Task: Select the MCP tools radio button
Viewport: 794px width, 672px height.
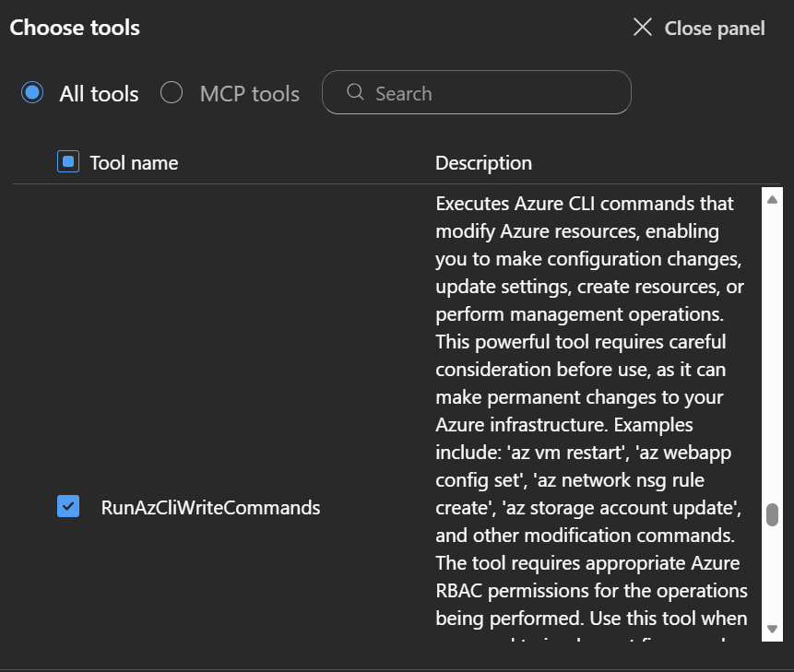Action: 172,93
